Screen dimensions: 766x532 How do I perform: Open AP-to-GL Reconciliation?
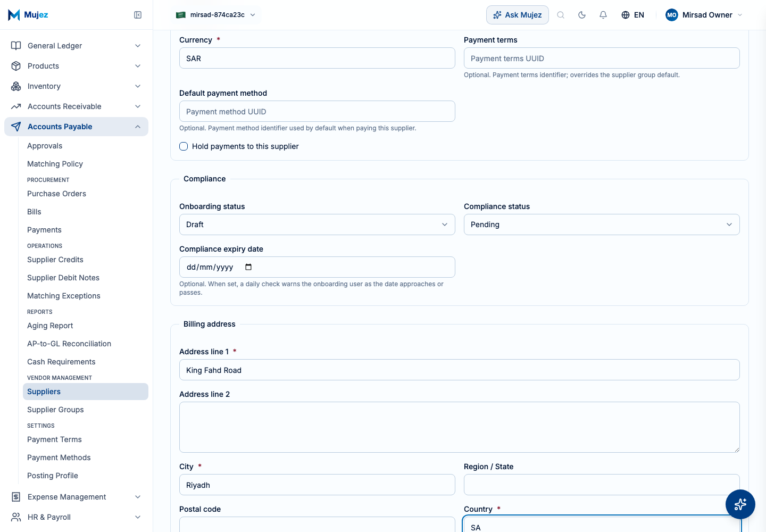86,344
